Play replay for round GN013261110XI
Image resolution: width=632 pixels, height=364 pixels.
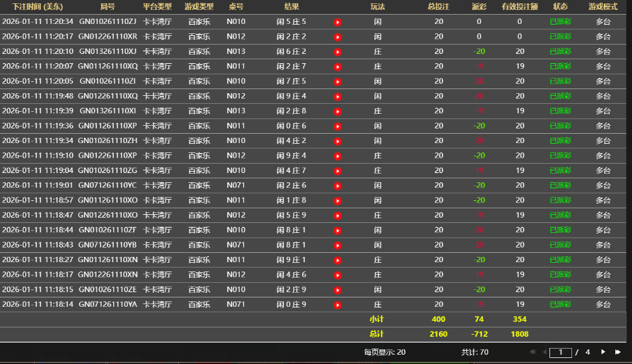(338, 111)
